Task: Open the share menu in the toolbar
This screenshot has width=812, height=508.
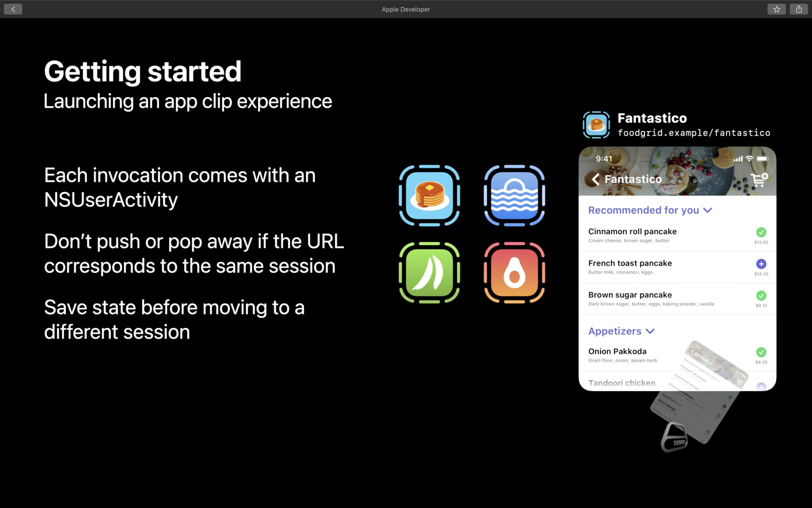Action: click(798, 9)
